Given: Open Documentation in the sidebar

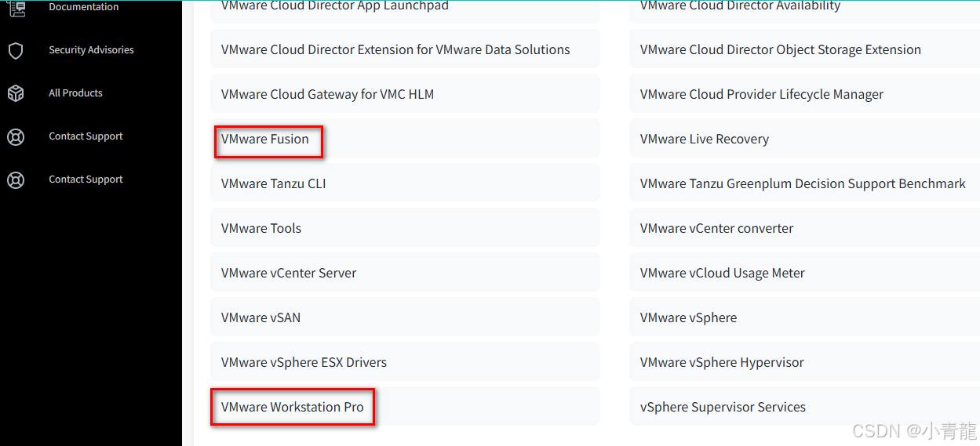Looking at the screenshot, I should point(84,7).
